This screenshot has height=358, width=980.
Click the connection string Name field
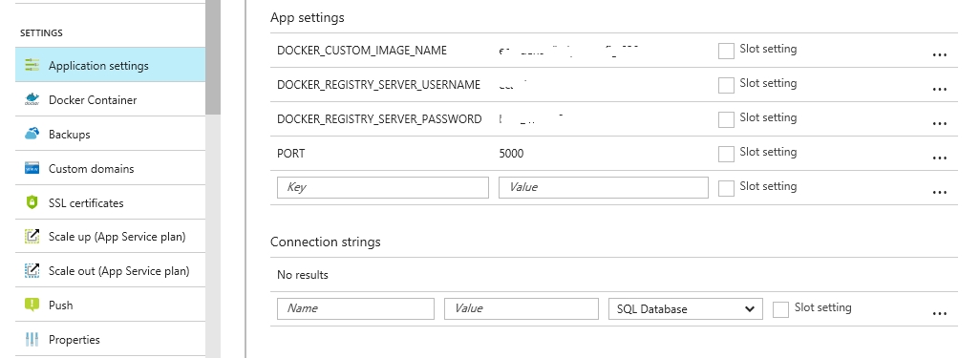[355, 308]
